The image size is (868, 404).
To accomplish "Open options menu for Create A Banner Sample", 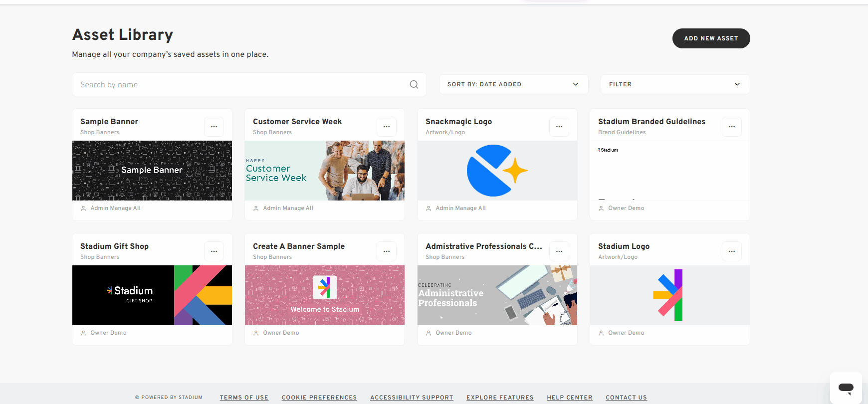I will click(x=387, y=251).
